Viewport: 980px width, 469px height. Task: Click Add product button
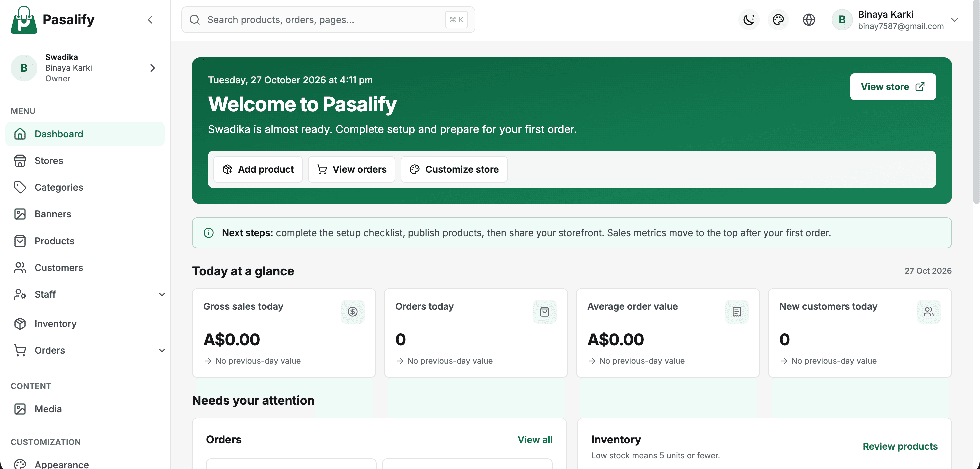pyautogui.click(x=258, y=169)
